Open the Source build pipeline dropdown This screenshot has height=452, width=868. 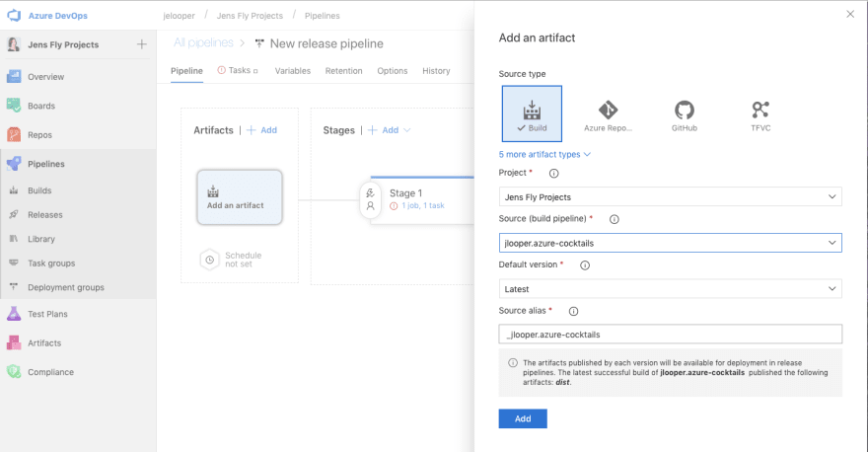tap(671, 243)
